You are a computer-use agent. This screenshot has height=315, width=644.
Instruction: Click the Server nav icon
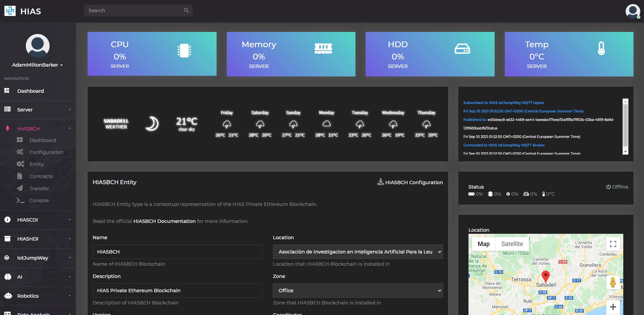[7, 109]
